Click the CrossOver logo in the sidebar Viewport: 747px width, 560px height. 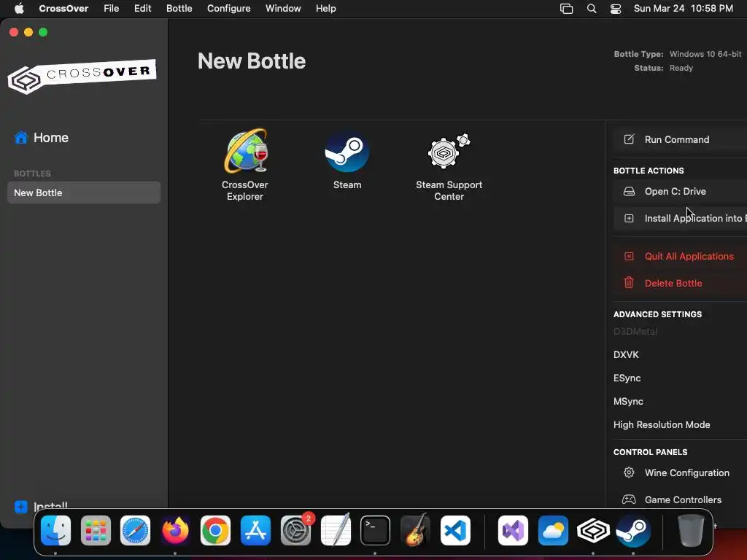[x=82, y=76]
